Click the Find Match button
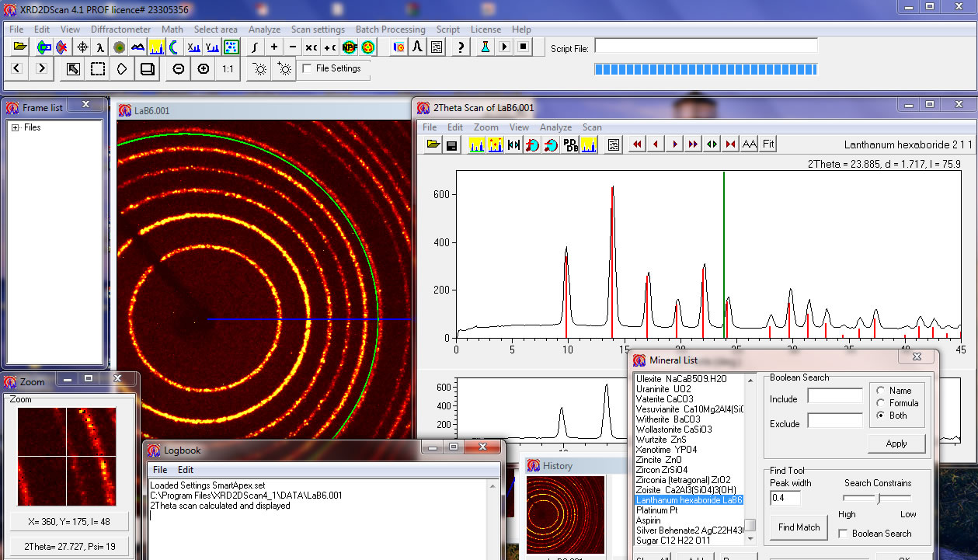 (x=799, y=527)
